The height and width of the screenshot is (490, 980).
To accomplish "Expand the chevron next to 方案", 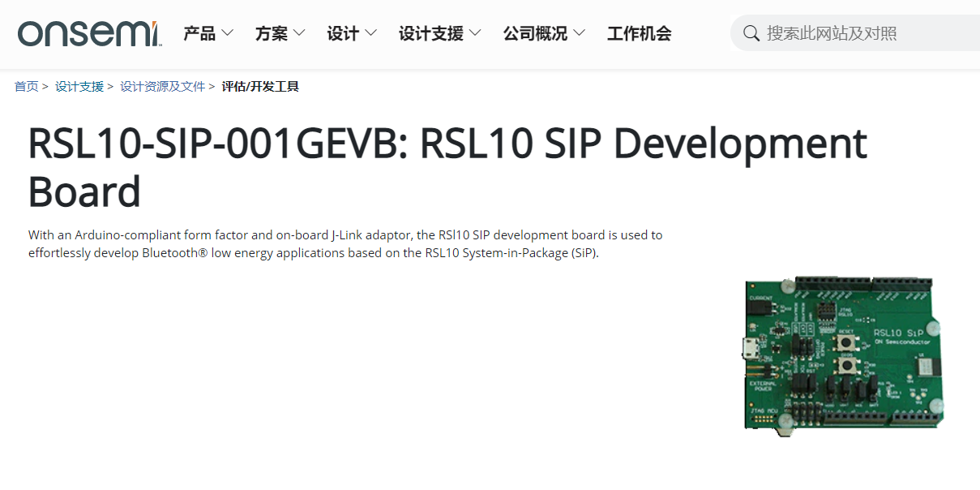I will 299,33.
